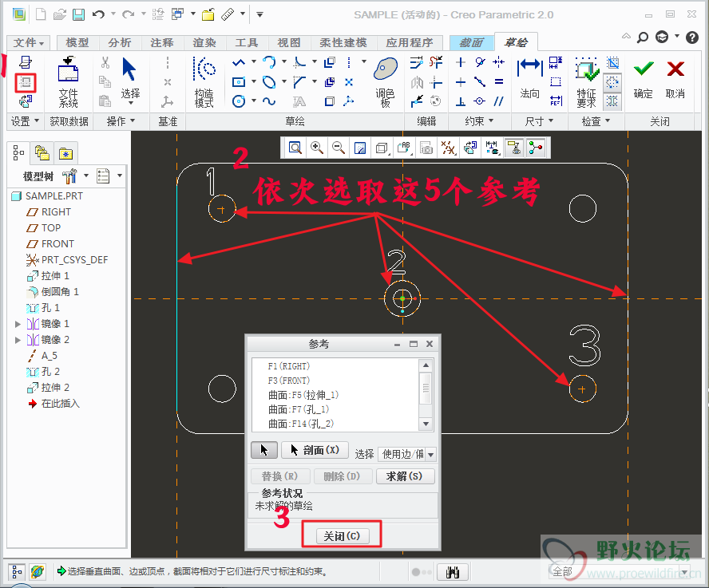
Task: Click Zoom Out on graphics toolbar
Action: 339,148
